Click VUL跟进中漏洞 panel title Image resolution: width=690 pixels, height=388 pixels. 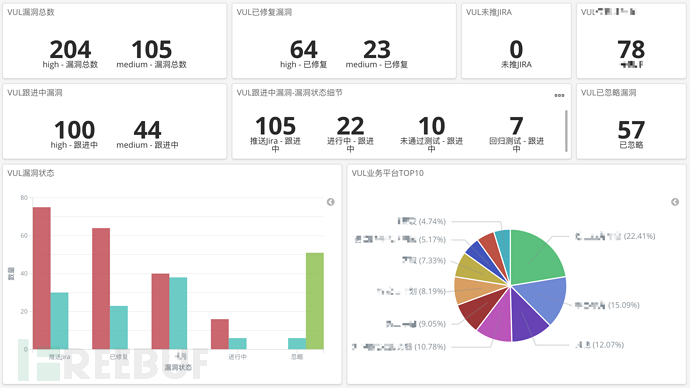[35, 93]
